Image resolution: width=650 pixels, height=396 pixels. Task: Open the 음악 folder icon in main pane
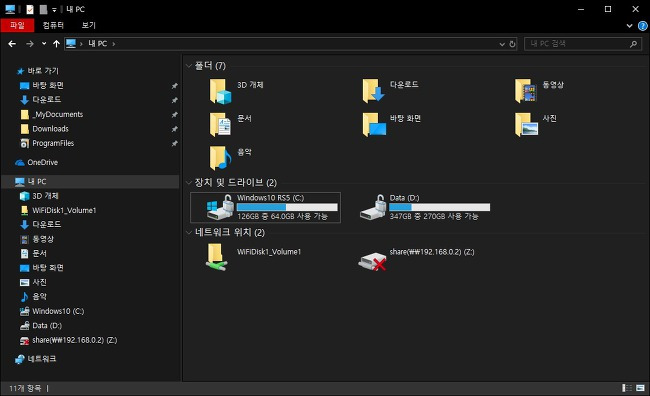click(x=220, y=158)
